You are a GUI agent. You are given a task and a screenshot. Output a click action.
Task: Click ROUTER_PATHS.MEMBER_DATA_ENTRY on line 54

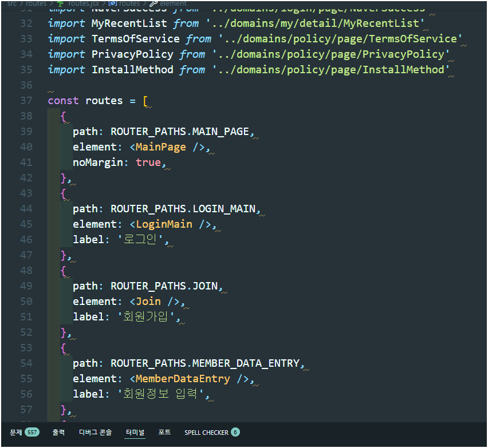tap(205, 363)
